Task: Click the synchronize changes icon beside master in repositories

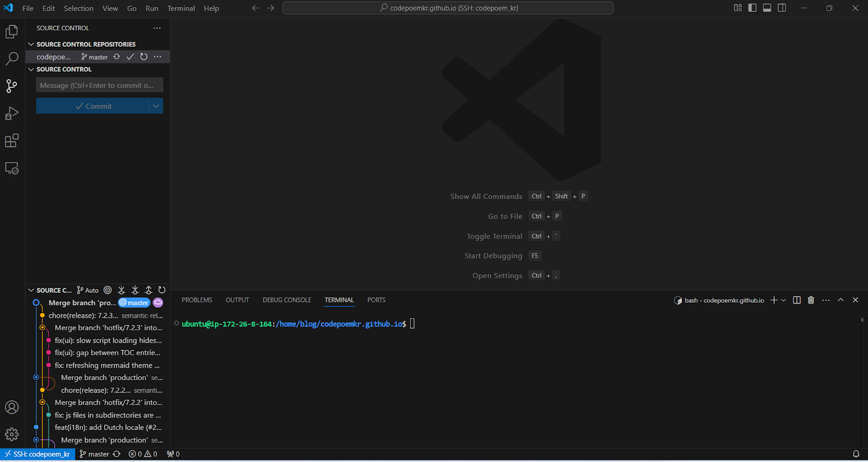Action: click(117, 57)
